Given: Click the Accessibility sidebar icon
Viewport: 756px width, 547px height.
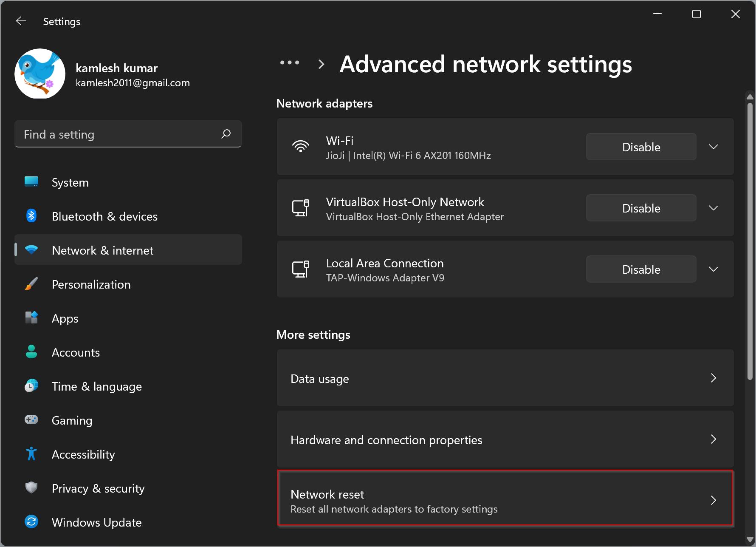Looking at the screenshot, I should tap(31, 454).
